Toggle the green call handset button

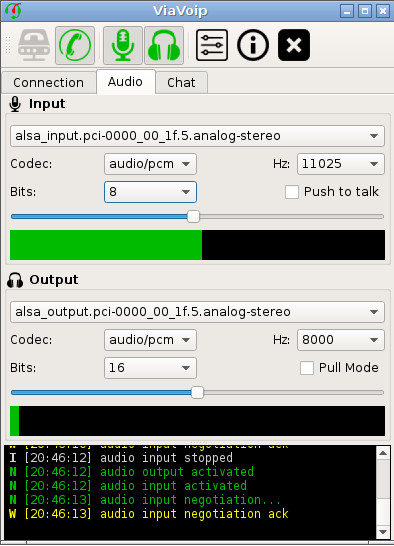[75, 45]
